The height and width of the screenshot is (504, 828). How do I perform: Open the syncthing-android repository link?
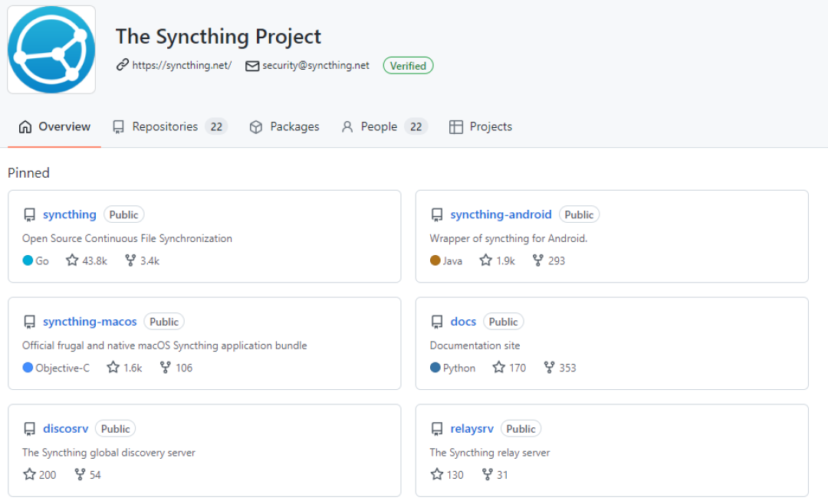pyautogui.click(x=501, y=214)
